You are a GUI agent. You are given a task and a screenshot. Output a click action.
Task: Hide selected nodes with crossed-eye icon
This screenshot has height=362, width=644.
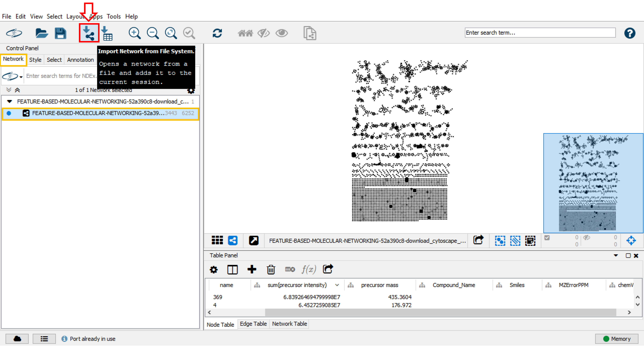pyautogui.click(x=264, y=33)
